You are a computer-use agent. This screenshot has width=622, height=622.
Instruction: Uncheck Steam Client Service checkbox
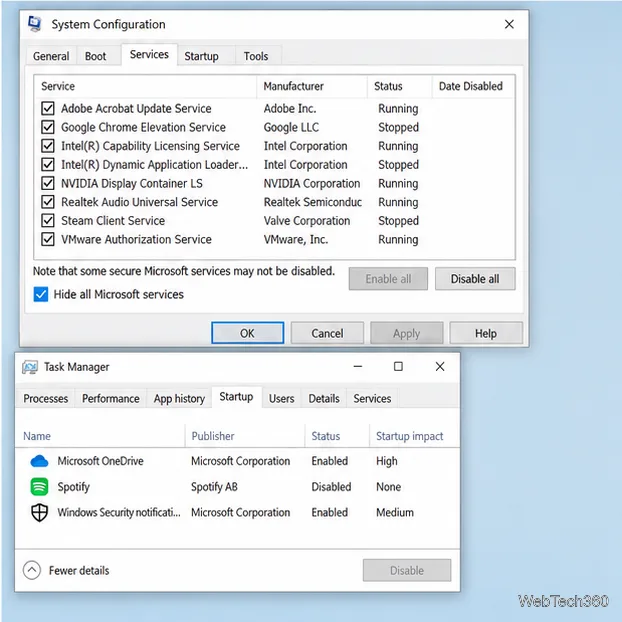click(x=48, y=221)
